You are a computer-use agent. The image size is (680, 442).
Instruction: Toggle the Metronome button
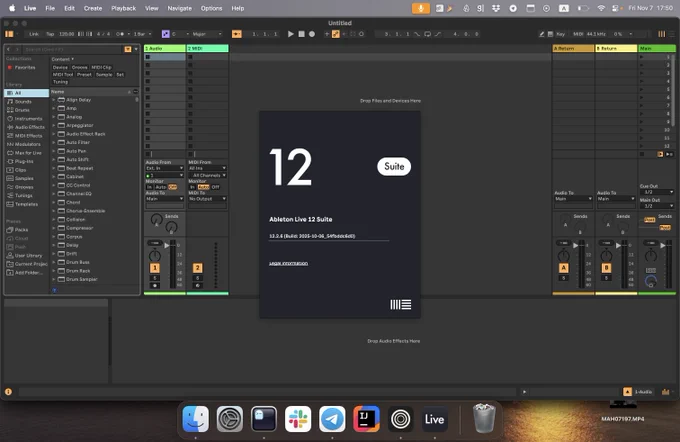pyautogui.click(x=120, y=34)
